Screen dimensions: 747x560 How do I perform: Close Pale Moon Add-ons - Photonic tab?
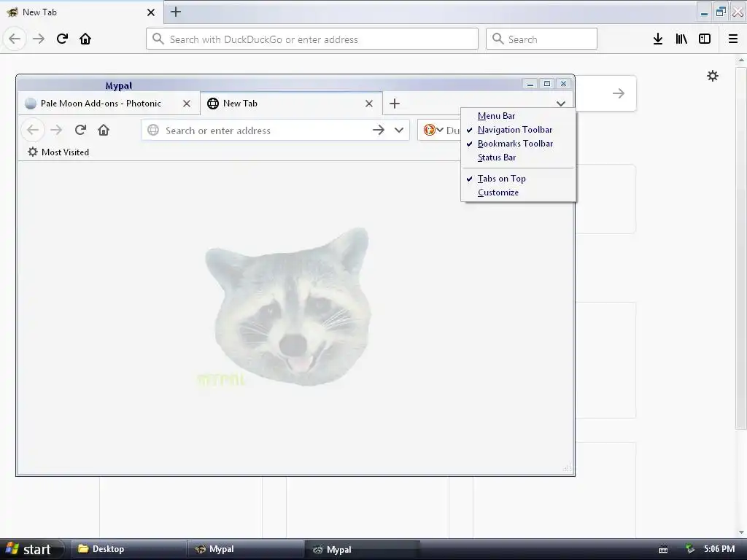coord(187,104)
